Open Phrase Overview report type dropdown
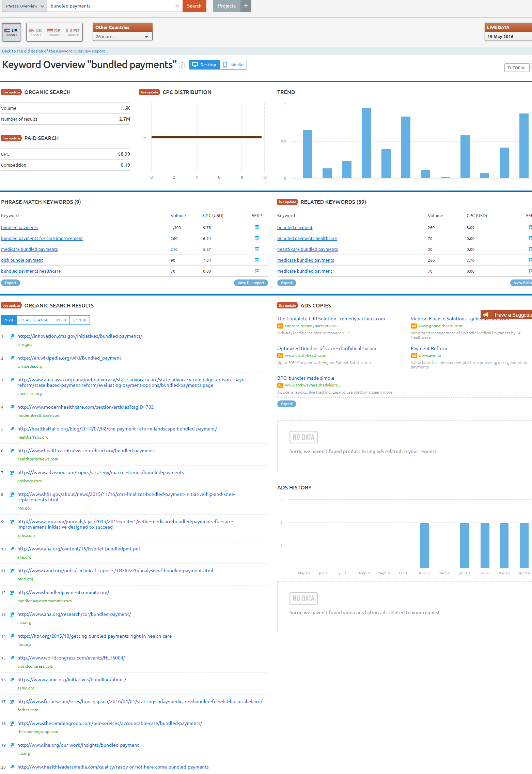 point(25,6)
